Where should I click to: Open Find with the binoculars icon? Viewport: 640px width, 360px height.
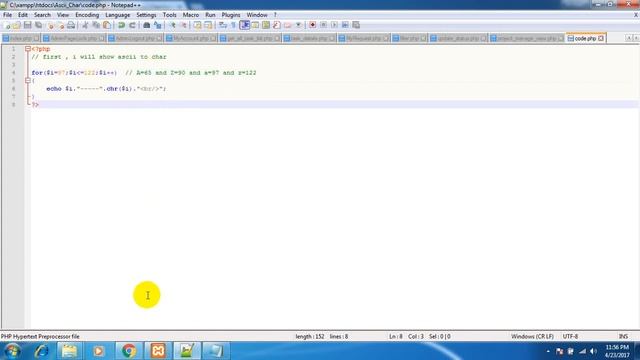pos(147,25)
